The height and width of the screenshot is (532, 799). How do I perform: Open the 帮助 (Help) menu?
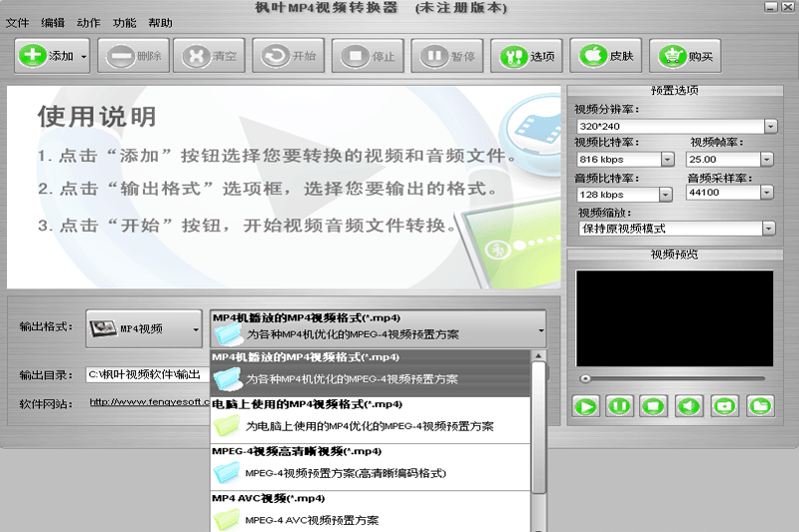[x=160, y=23]
